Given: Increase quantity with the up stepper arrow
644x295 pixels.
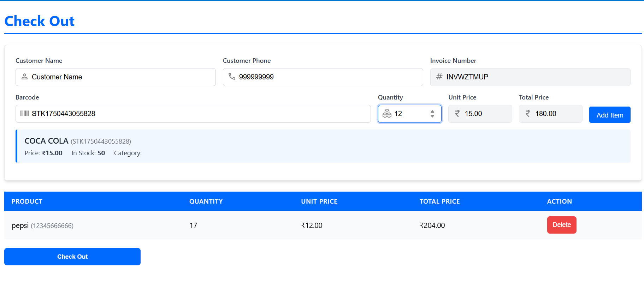Looking at the screenshot, I should pos(432,111).
